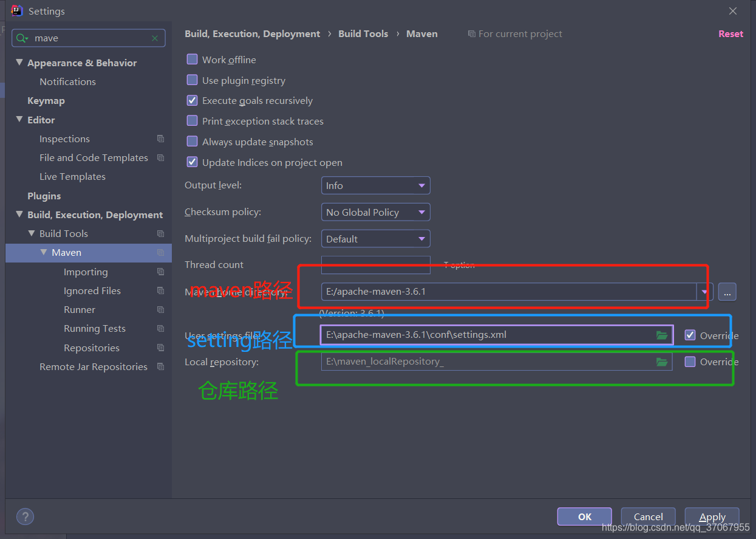Select Running Tests under Maven
The height and width of the screenshot is (539, 756).
coord(95,329)
